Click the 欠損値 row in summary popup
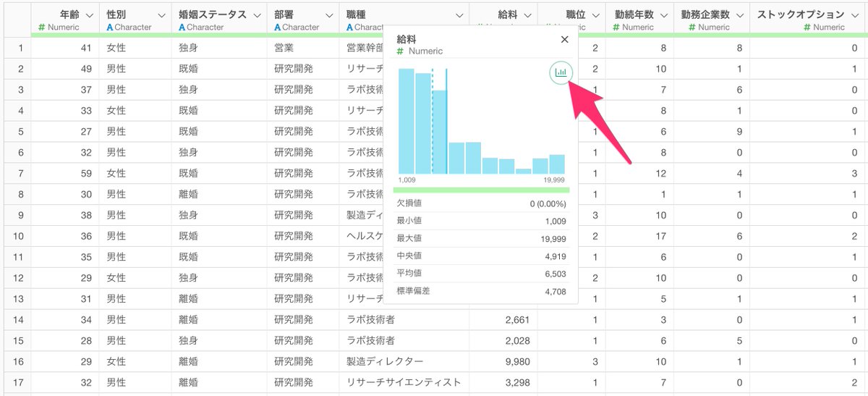 (481, 204)
